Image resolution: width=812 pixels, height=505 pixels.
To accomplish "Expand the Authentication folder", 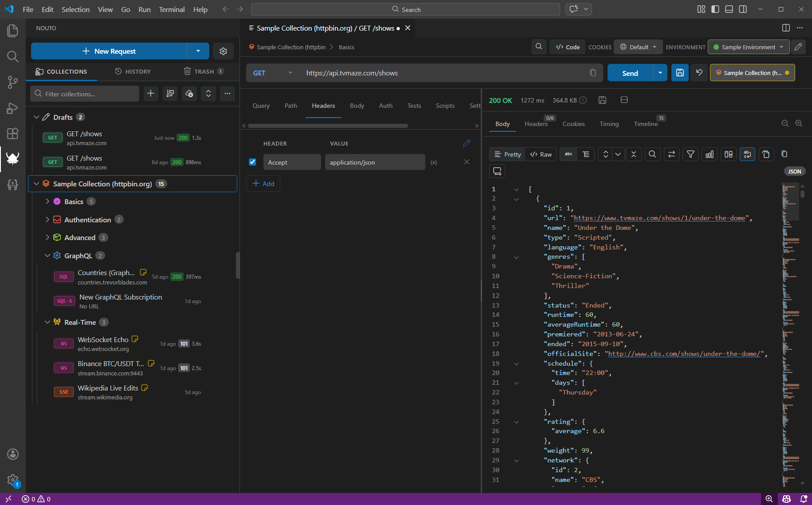I will [x=47, y=220].
